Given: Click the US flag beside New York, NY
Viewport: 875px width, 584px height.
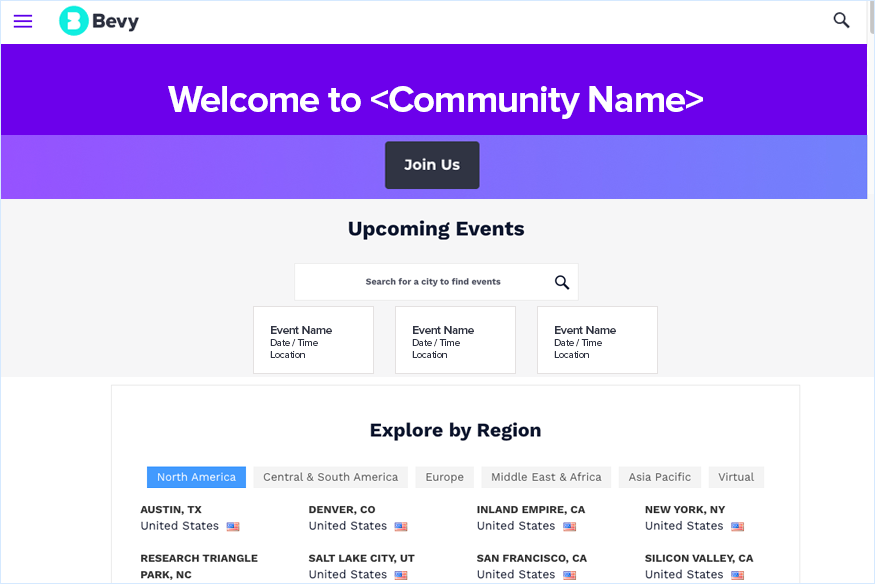Looking at the screenshot, I should point(737,526).
